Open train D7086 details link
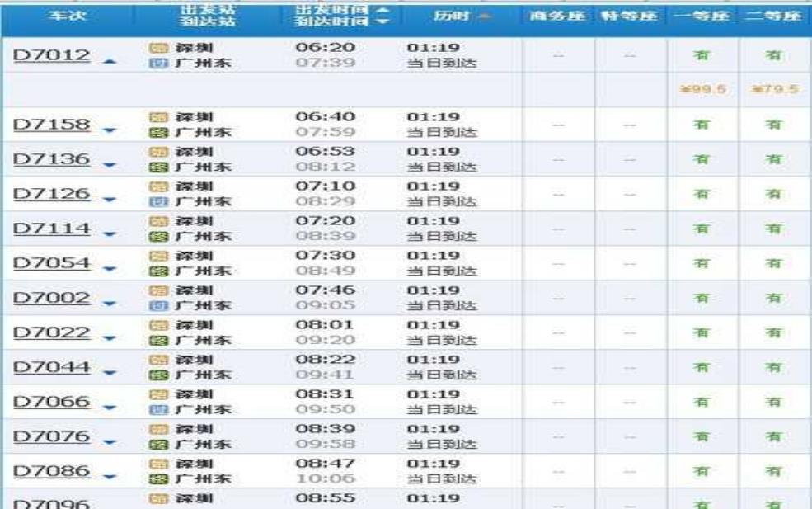 pyautogui.click(x=51, y=472)
